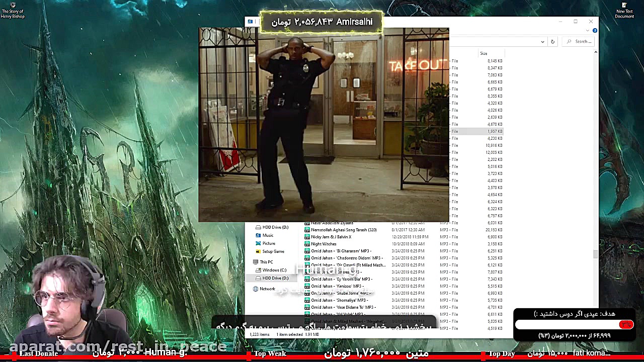644x362 pixels.
Task: Open the New Text Document desktop icon
Action: click(624, 11)
